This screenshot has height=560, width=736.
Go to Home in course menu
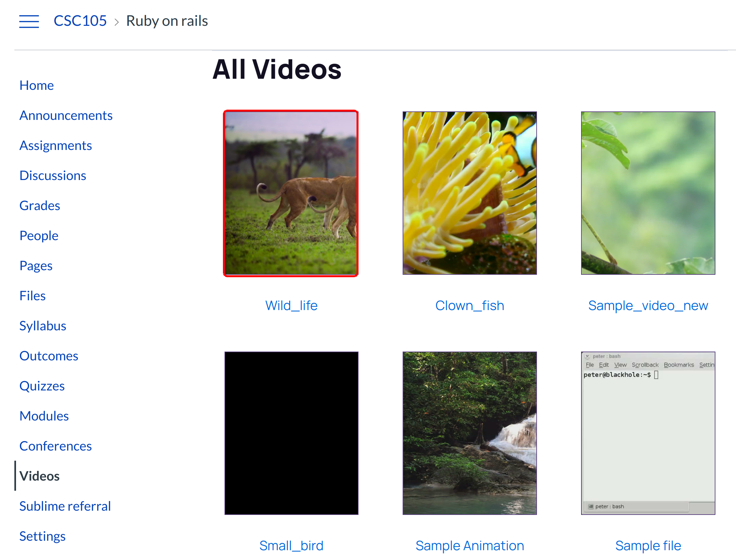click(36, 85)
